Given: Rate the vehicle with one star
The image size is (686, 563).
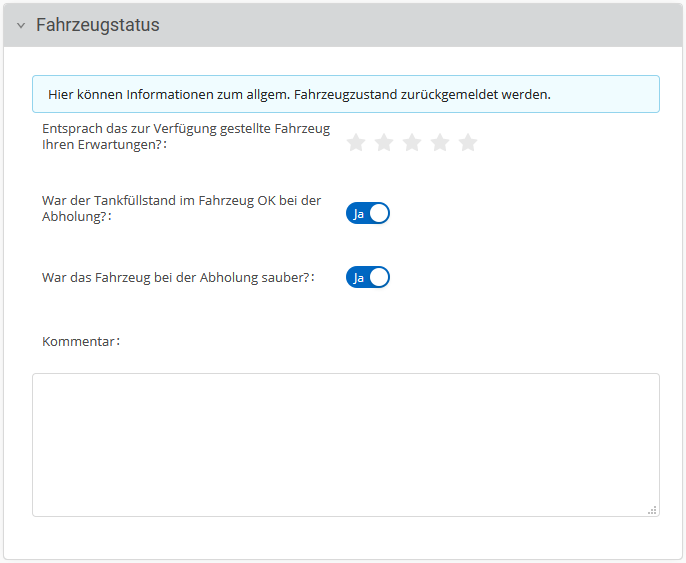Looking at the screenshot, I should 356,143.
